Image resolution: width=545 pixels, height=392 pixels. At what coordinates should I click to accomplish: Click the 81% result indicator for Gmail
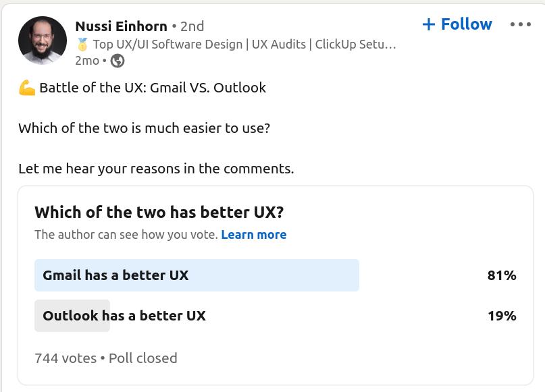coord(502,275)
